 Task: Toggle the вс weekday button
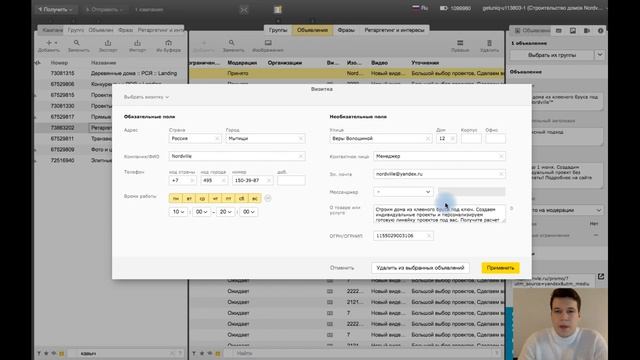tap(254, 198)
